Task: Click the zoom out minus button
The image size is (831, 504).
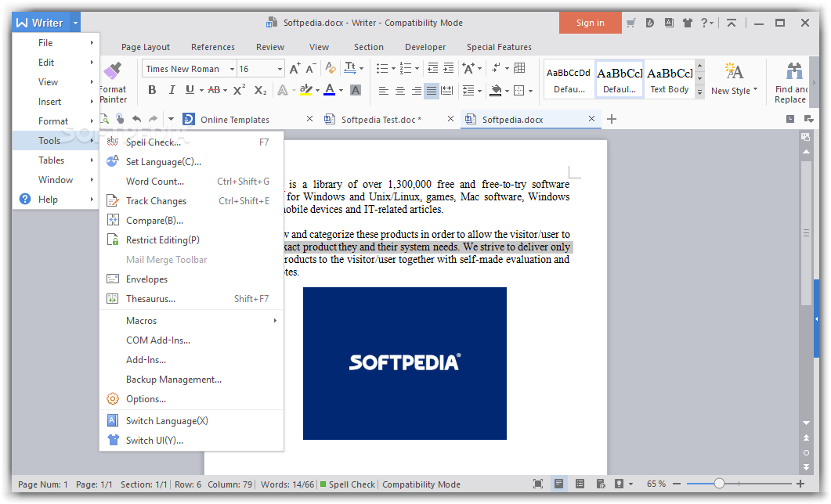Action: click(x=677, y=484)
